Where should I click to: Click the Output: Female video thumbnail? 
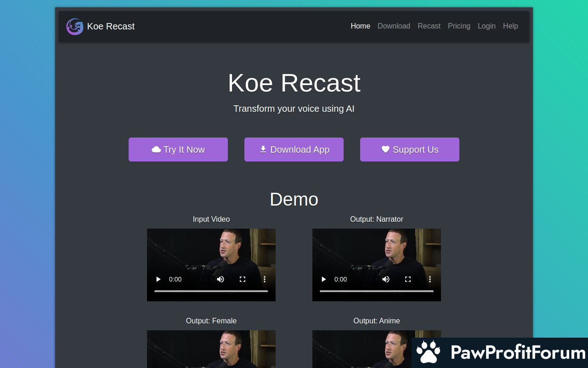point(211,349)
